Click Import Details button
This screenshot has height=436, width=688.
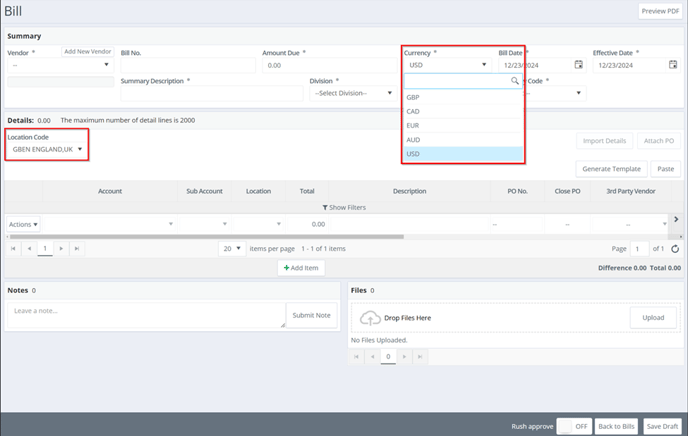[604, 141]
